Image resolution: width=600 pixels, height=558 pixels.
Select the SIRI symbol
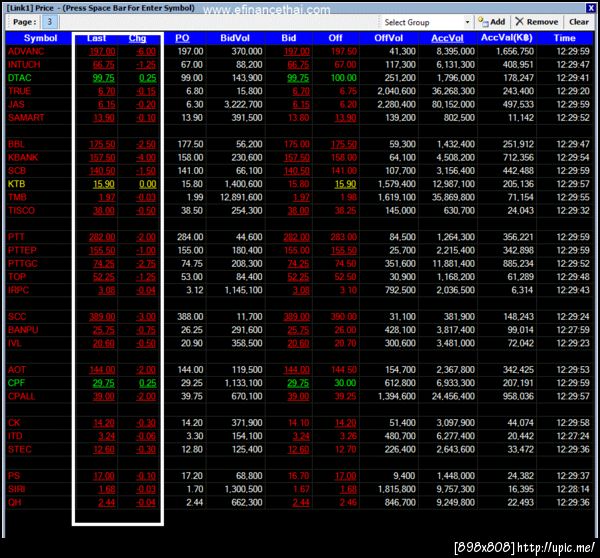pos(16,489)
